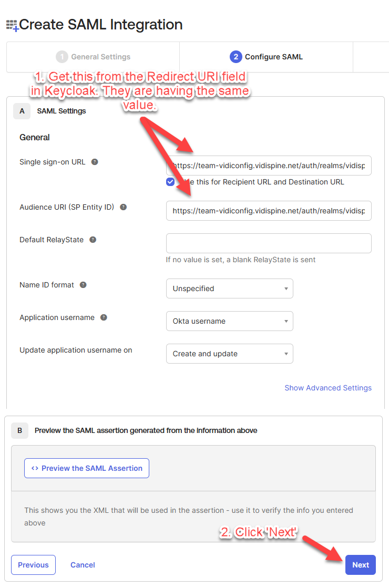The height and width of the screenshot is (588, 389).
Task: Focus the Audience URI text field
Action: [x=269, y=210]
